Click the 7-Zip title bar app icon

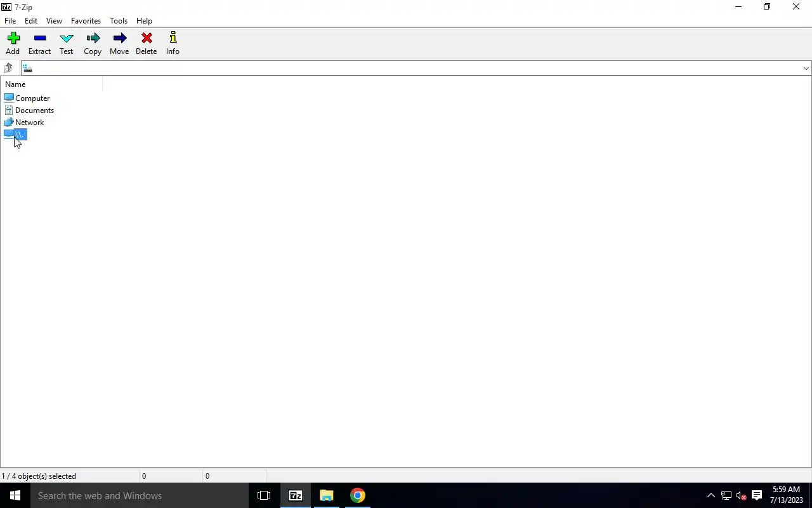coord(6,7)
